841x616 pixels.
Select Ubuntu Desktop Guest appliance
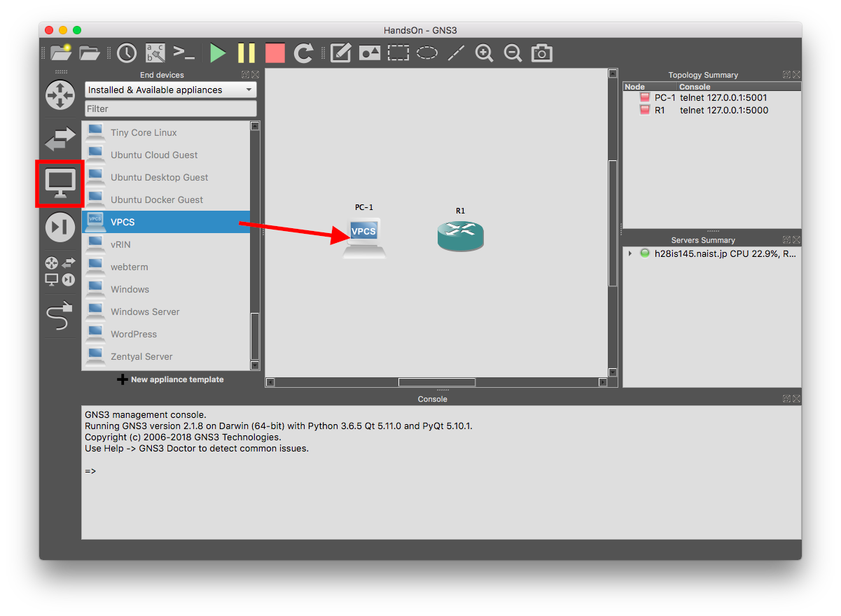coord(166,177)
